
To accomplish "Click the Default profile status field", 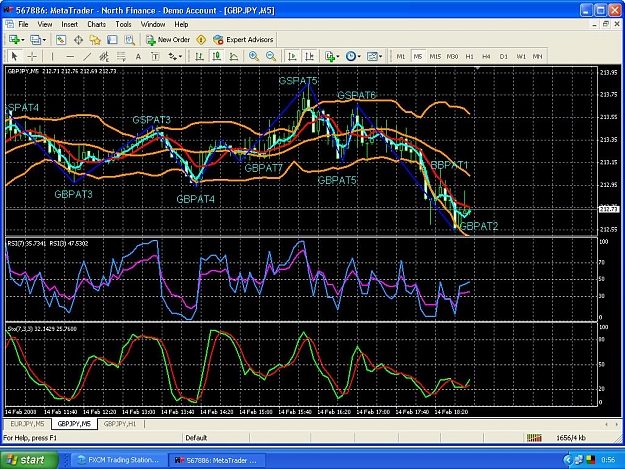I will point(216,438).
